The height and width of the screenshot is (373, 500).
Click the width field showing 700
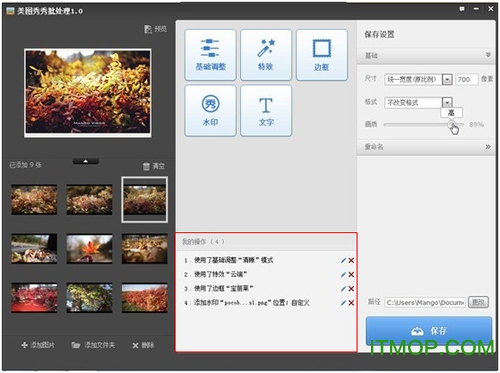(x=466, y=79)
